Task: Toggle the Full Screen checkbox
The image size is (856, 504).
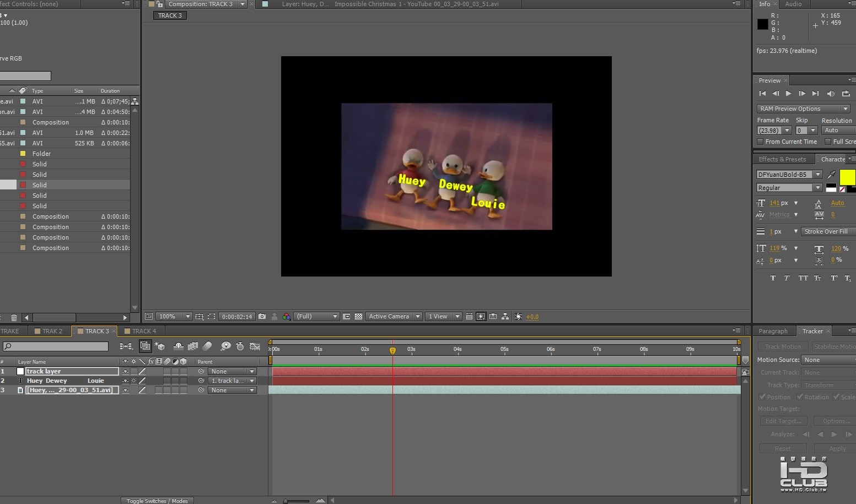Action: point(828,142)
